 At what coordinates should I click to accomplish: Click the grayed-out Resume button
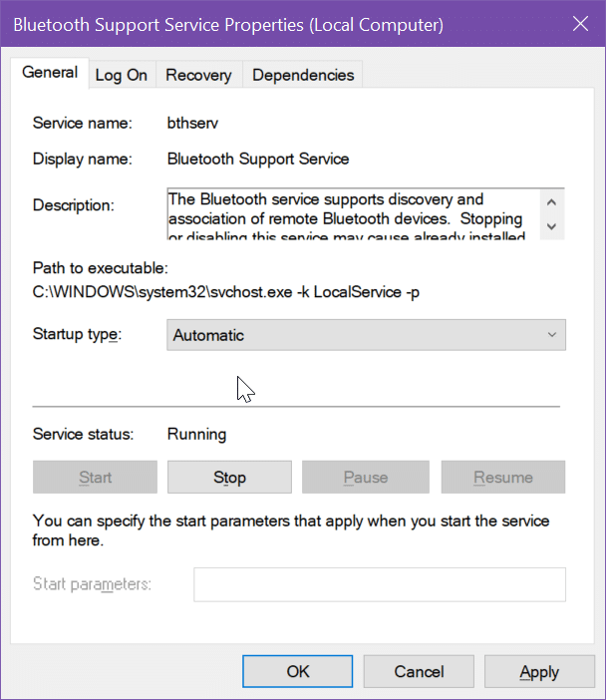click(503, 478)
